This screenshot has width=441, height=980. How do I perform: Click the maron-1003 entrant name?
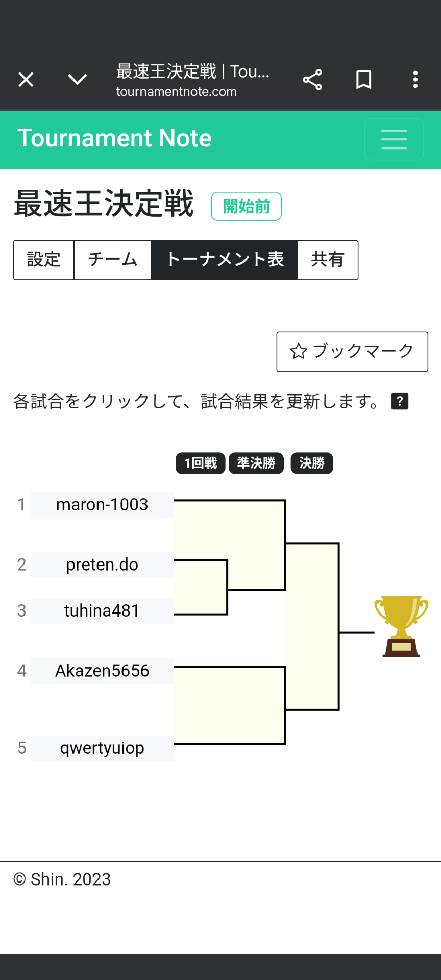[x=102, y=505]
